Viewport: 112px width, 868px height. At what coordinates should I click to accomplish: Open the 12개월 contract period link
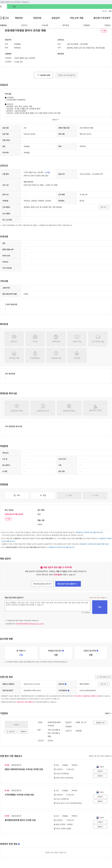[47, 173]
